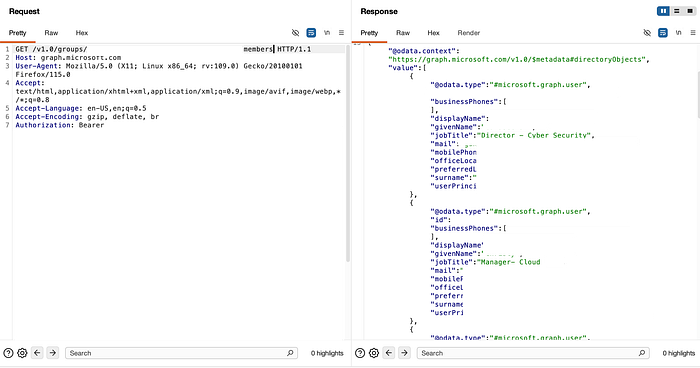Open help icon below Response panel
The height and width of the screenshot is (368, 700).
coord(360,353)
